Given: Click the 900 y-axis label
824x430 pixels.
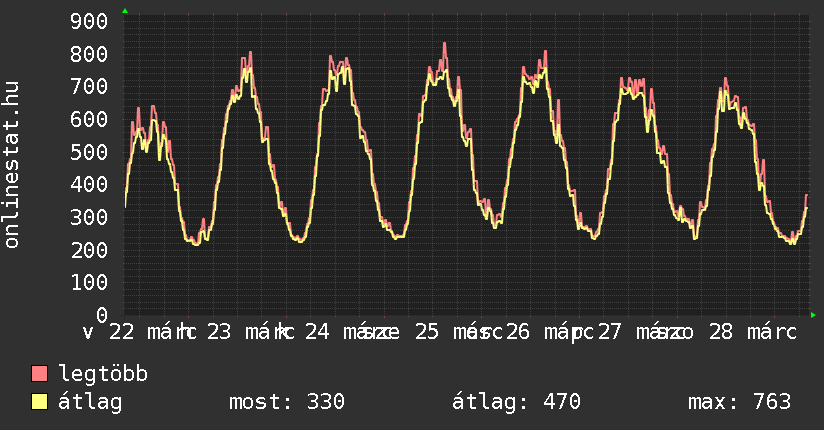Looking at the screenshot, I should tap(90, 22).
